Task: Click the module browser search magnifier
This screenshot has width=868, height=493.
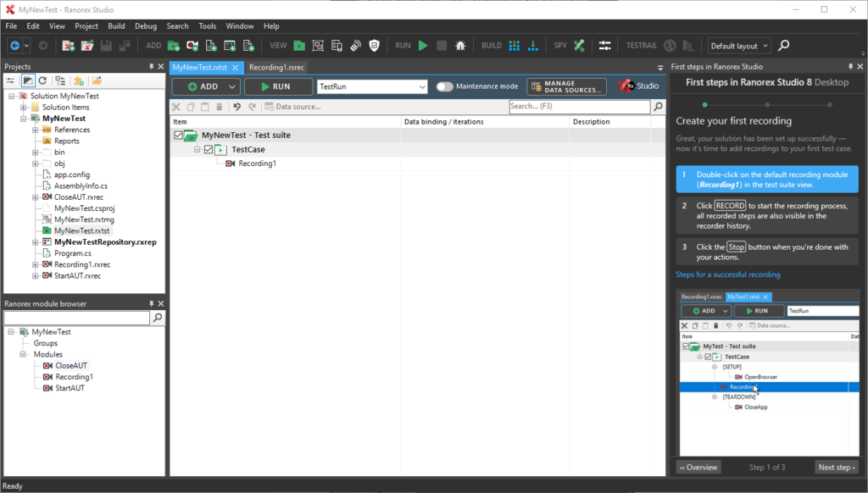Action: 158,318
